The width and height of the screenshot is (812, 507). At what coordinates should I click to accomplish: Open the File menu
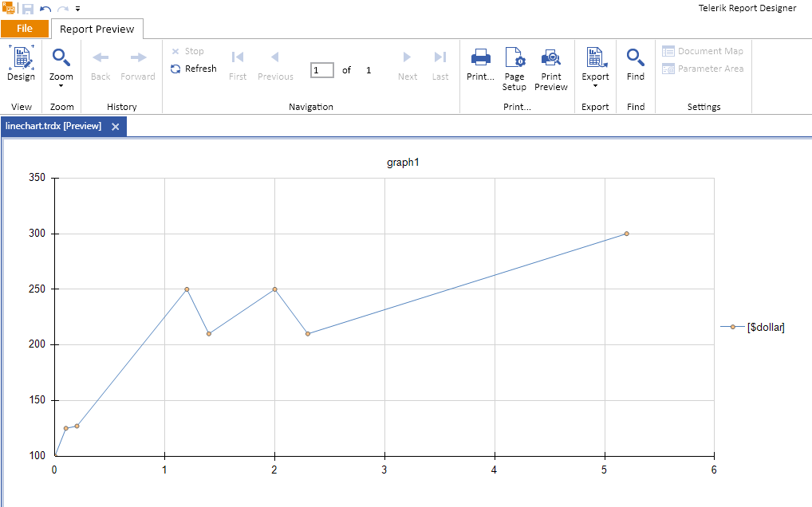tap(25, 28)
